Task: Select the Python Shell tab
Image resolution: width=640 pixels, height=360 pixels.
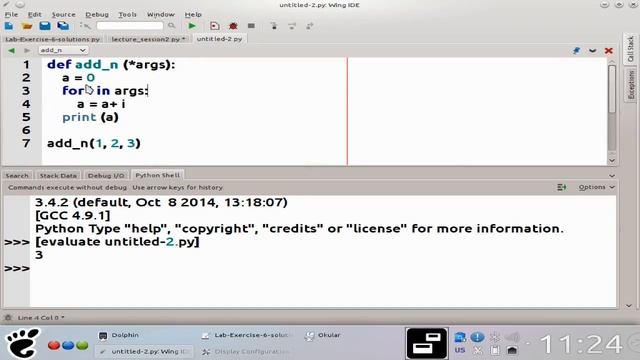Action: pos(158,175)
